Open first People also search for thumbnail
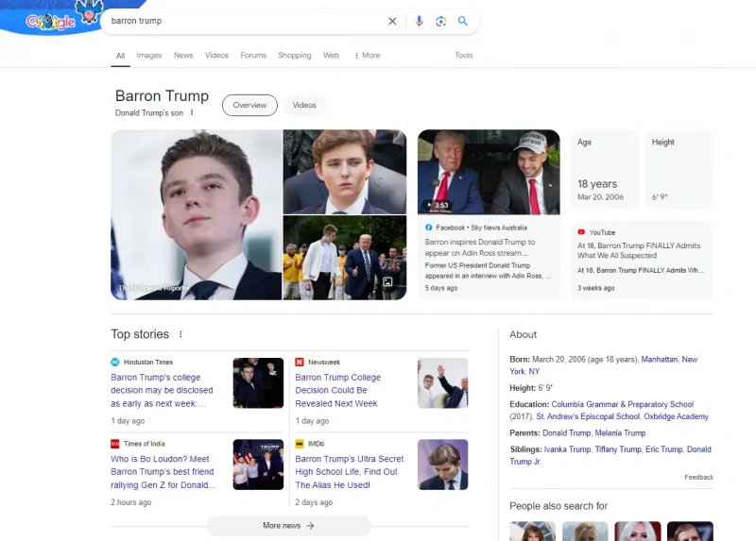The width and height of the screenshot is (756, 541). pos(533,531)
